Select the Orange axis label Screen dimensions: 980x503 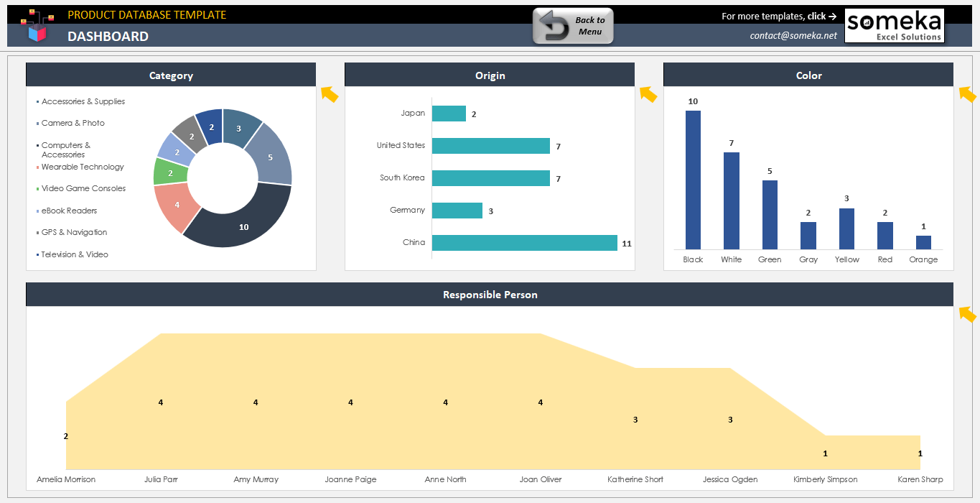pos(923,259)
